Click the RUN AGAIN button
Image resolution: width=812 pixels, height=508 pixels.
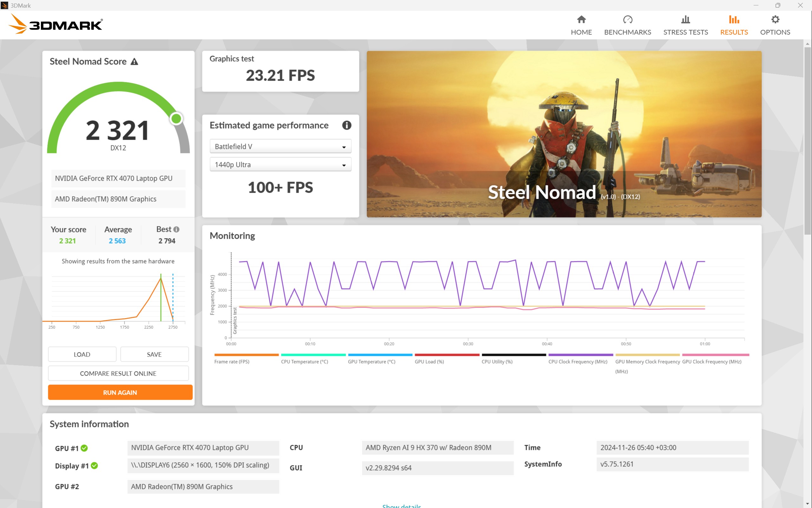click(120, 392)
